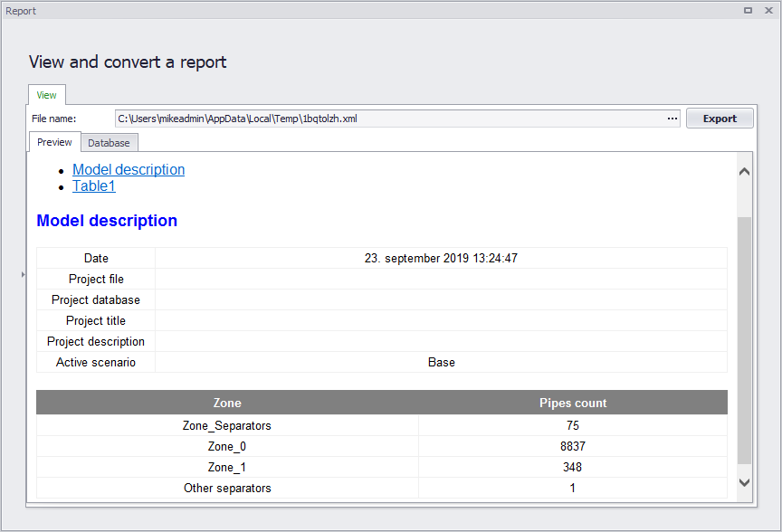
Task: Click the pipes count value 348
Action: pyautogui.click(x=573, y=467)
